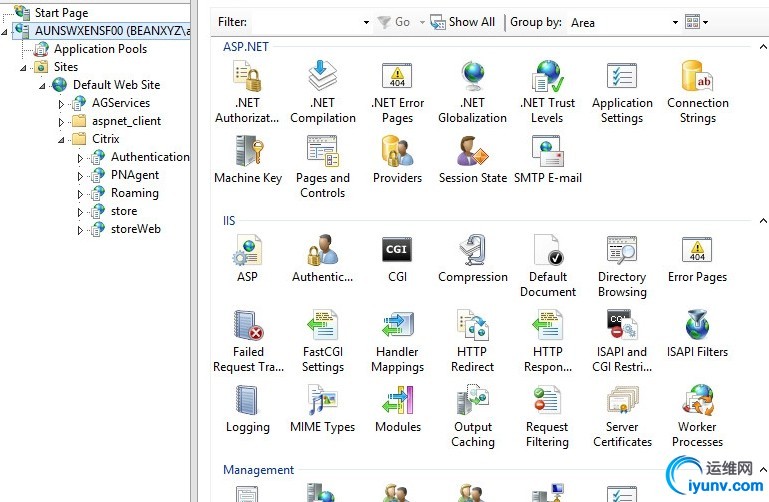This screenshot has height=502, width=769.
Task: Open Compression feature
Action: [x=473, y=258]
